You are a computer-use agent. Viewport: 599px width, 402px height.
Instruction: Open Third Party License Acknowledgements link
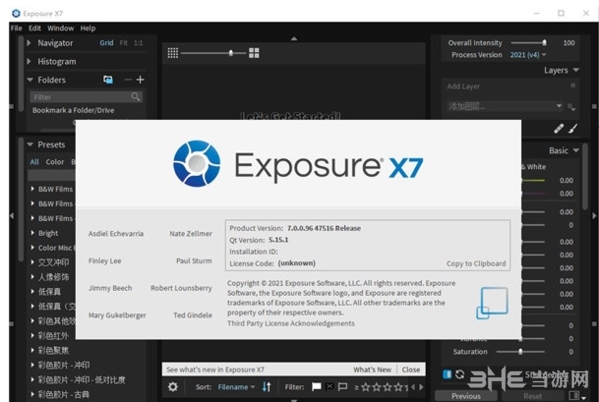(x=291, y=323)
